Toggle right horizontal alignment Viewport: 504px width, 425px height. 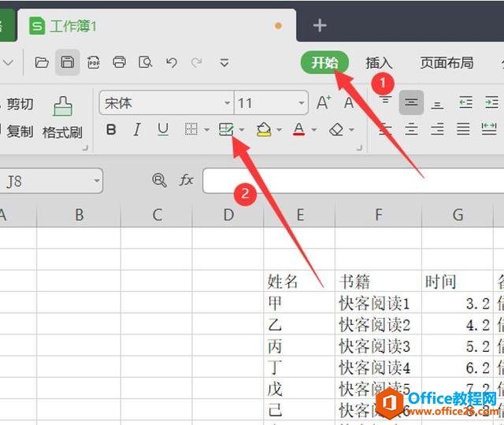pos(438,129)
